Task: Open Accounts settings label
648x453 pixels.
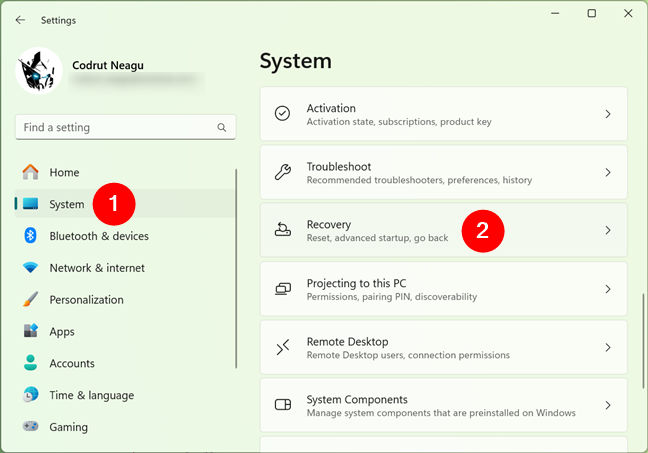Action: [x=72, y=363]
